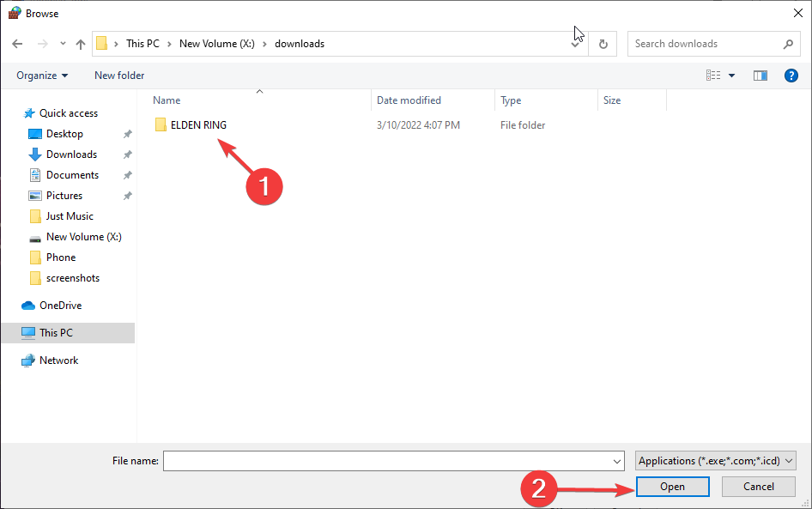Click the search magnifier icon
The height and width of the screenshot is (509, 812).
788,44
